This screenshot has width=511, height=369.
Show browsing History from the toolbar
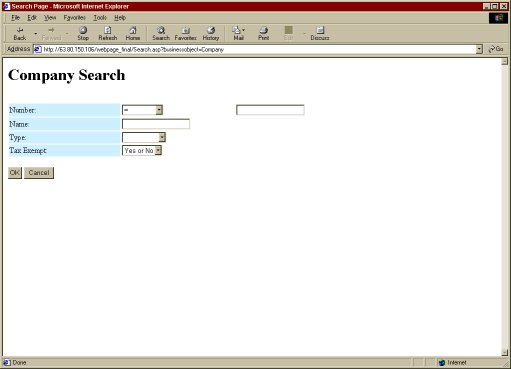(211, 33)
